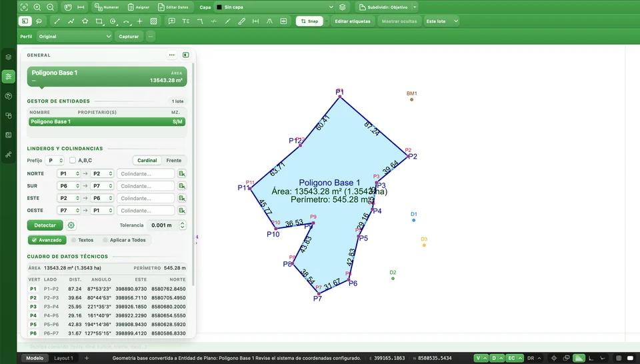Screen dimensions: 640x364
Task: Adjust the Tolerancia stepper arrows
Action: [183, 225]
